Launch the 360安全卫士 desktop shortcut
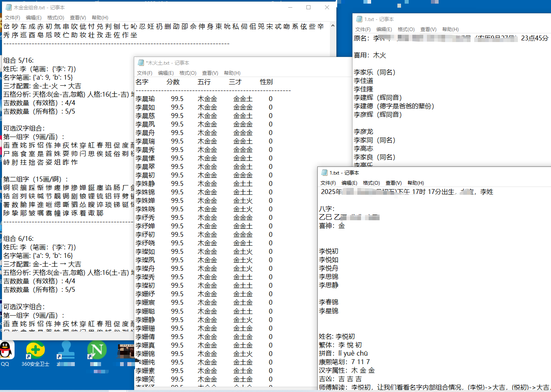The height and width of the screenshot is (392, 551). tap(35, 350)
